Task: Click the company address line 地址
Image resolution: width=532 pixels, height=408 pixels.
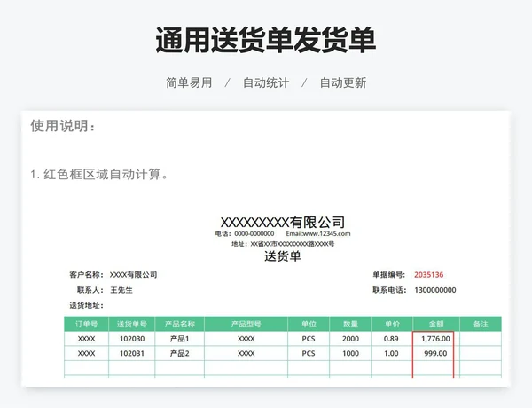Action: pos(283,244)
